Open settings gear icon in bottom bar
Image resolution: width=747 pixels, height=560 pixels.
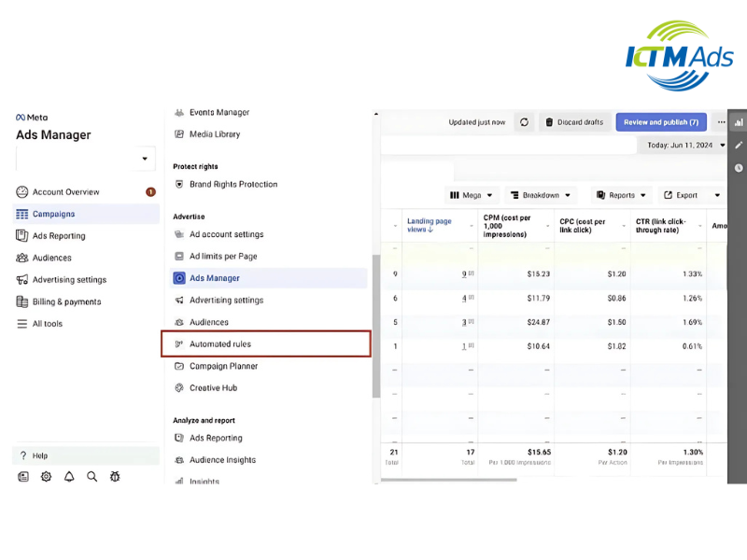pos(46,477)
